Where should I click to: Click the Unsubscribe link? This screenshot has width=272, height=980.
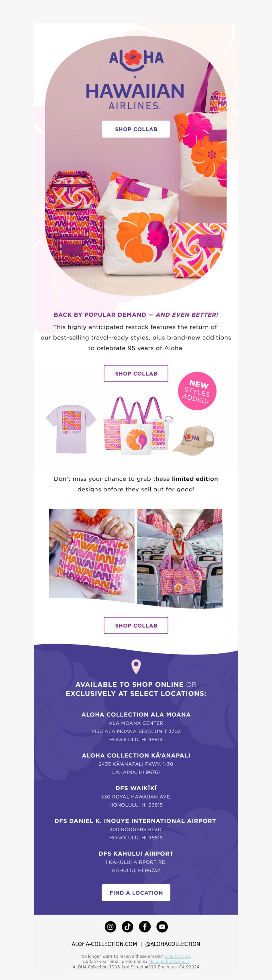(x=177, y=956)
